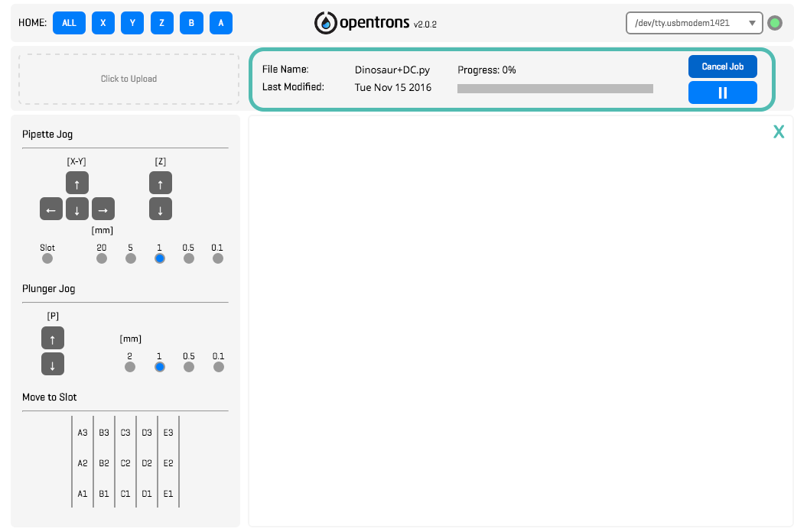
Task: Move to slot C2
Action: tap(125, 463)
